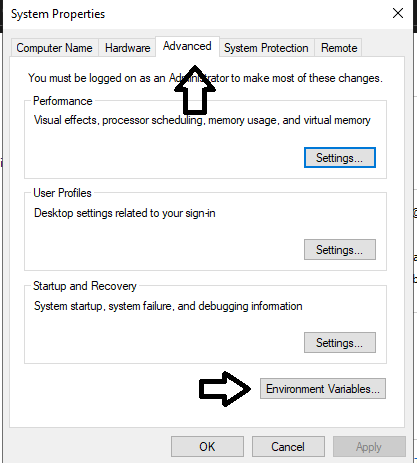The image size is (417, 463).
Task: Click the black up arrow annotation
Action: point(195,90)
